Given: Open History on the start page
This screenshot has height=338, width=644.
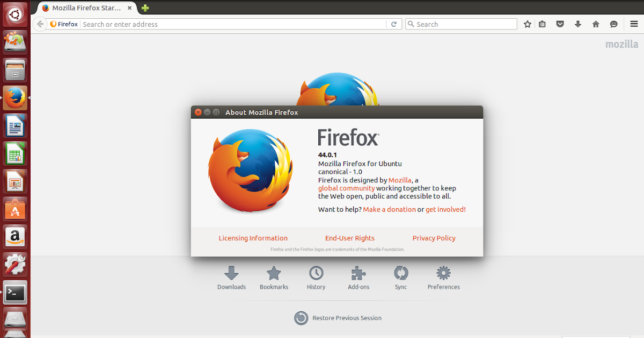Looking at the screenshot, I should click(x=316, y=278).
